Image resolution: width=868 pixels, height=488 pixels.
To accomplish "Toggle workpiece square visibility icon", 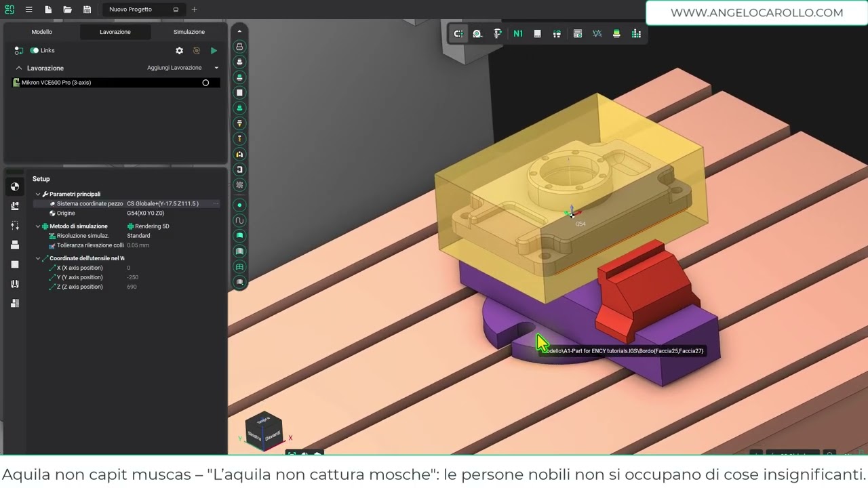I will tap(239, 92).
